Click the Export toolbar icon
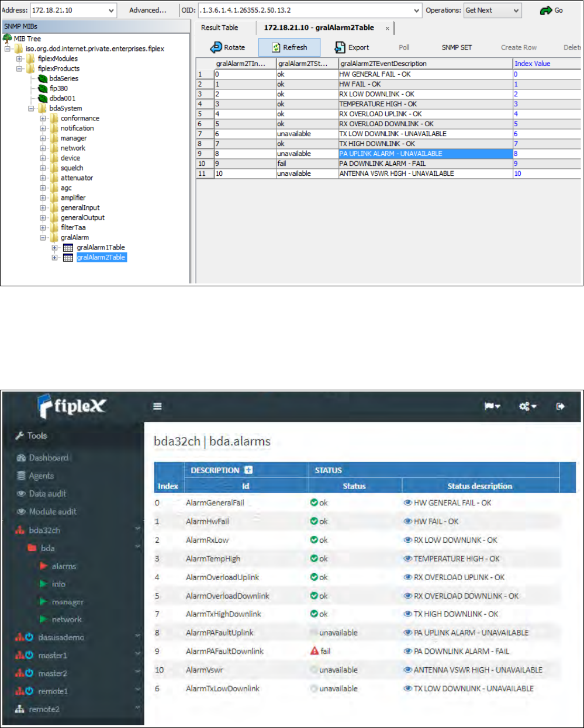The height and width of the screenshot is (728, 584). (x=340, y=47)
